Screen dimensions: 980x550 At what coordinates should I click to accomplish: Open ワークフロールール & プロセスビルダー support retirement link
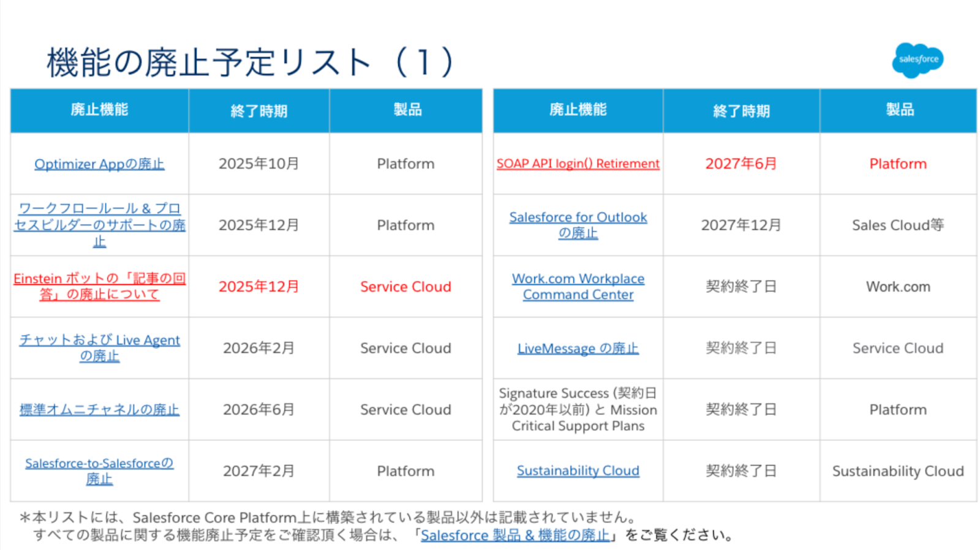[x=99, y=225]
